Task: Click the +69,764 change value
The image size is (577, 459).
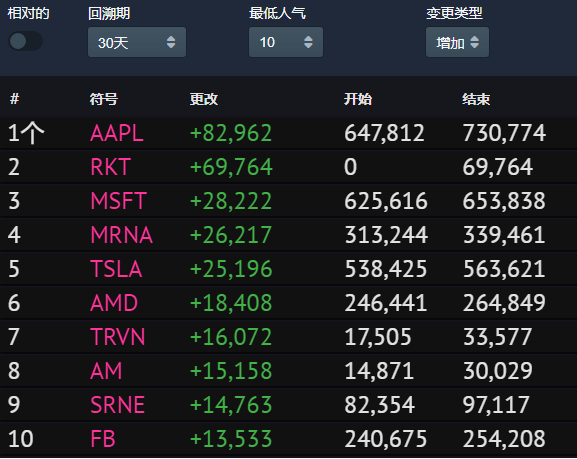Action: [x=231, y=167]
